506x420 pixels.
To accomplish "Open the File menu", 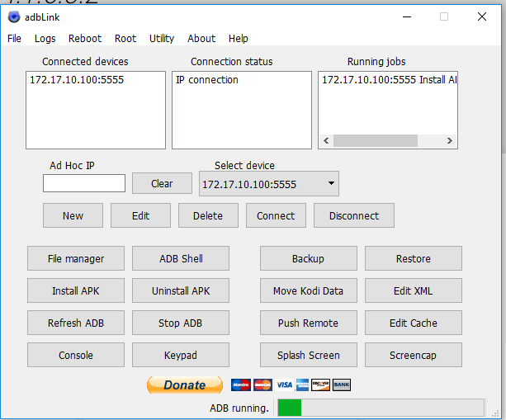I will pyautogui.click(x=14, y=39).
